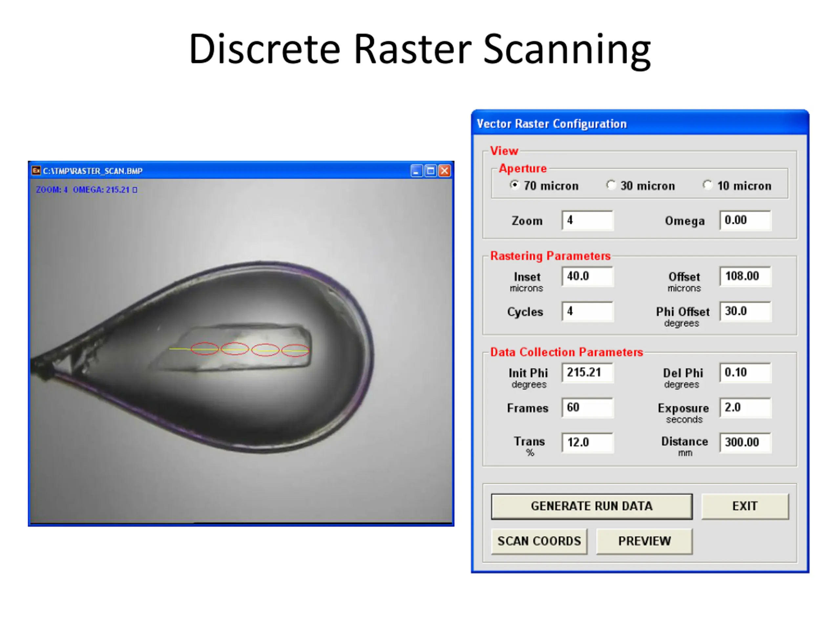Maximize the RASTER_SCAN.BMP window
The width and height of the screenshot is (840, 630).
tap(430, 171)
